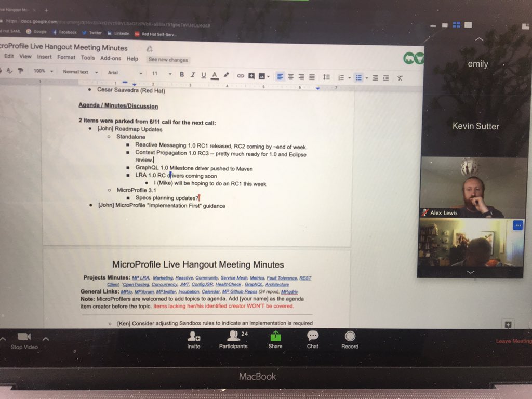Select center align
Viewport: 532px width, 399px height.
(291, 77)
